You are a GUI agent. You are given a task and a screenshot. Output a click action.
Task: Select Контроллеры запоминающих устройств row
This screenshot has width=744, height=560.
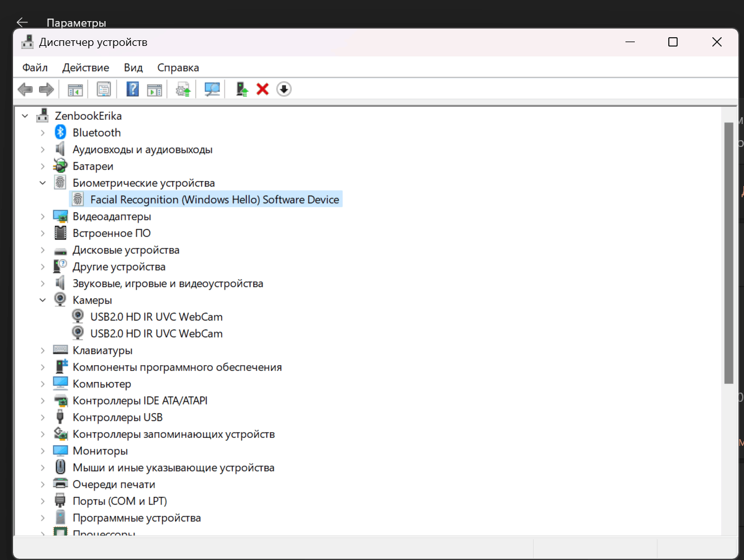[174, 434]
